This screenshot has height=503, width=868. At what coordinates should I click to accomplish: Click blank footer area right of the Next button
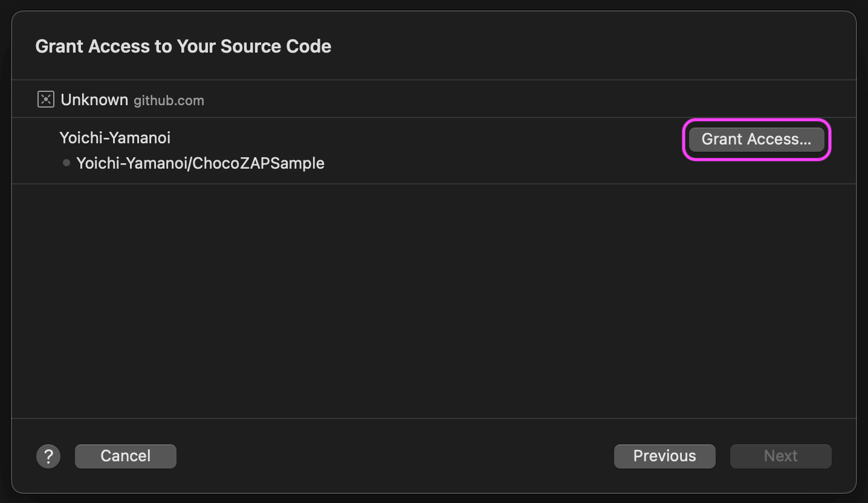pyautogui.click(x=844, y=456)
